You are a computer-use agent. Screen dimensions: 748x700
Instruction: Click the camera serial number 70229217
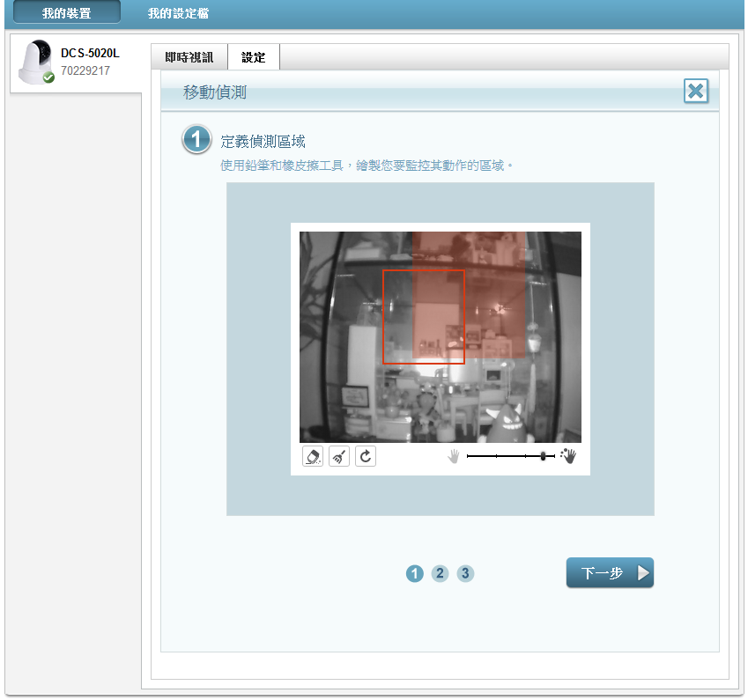click(x=85, y=70)
